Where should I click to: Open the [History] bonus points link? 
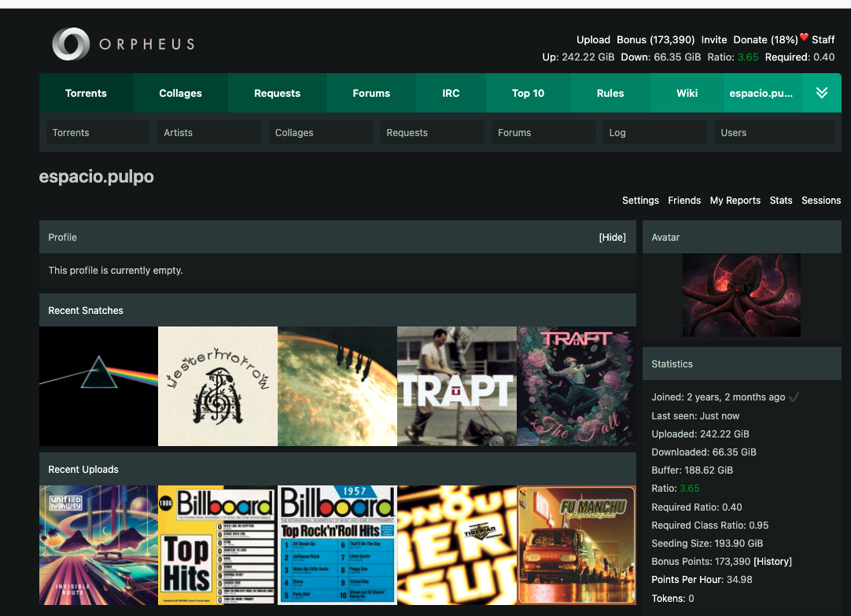point(772,562)
